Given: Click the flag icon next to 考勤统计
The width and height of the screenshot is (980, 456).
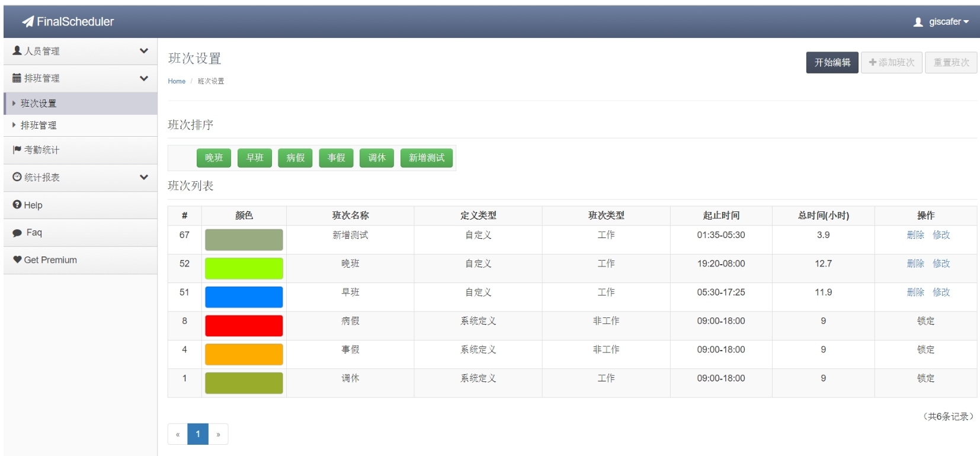Looking at the screenshot, I should tap(17, 150).
